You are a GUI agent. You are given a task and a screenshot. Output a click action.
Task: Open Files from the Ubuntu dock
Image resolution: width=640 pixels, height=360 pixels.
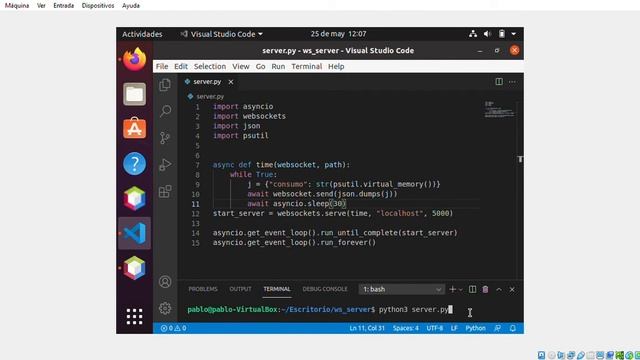tap(134, 94)
